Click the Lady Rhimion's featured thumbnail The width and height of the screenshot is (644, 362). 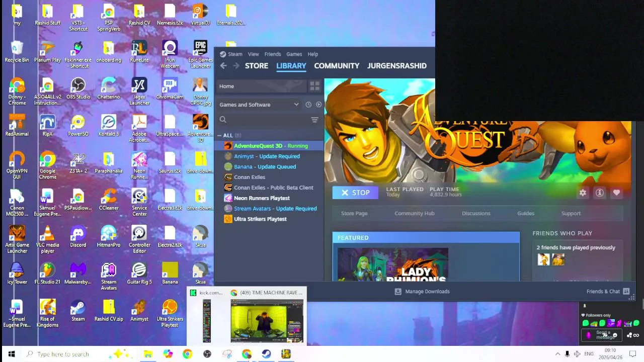(x=392, y=264)
